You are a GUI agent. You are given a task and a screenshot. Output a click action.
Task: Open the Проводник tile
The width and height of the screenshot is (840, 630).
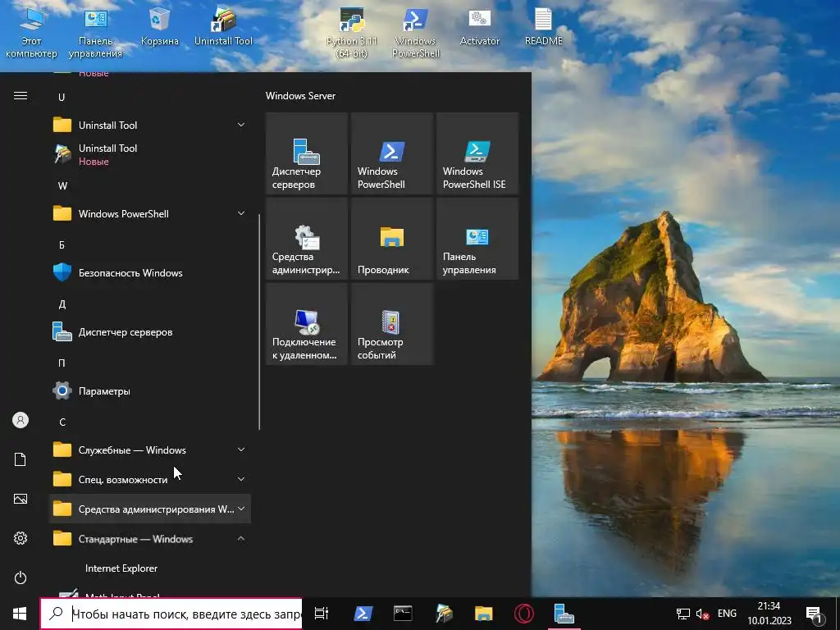(391, 239)
